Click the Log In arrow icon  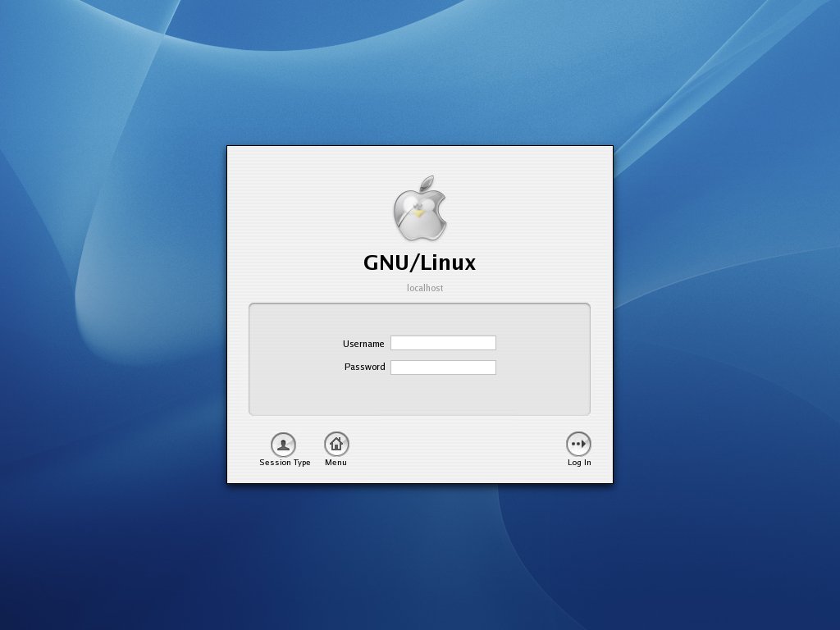(578, 444)
